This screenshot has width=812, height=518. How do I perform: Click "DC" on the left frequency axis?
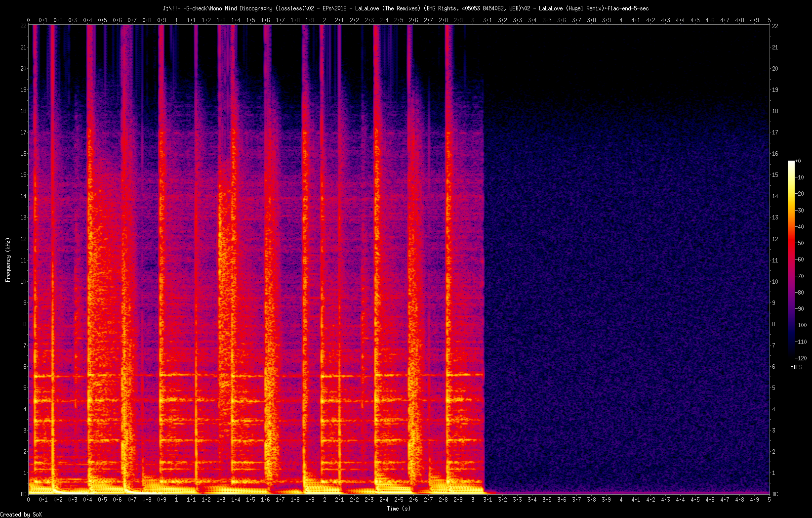[23, 494]
